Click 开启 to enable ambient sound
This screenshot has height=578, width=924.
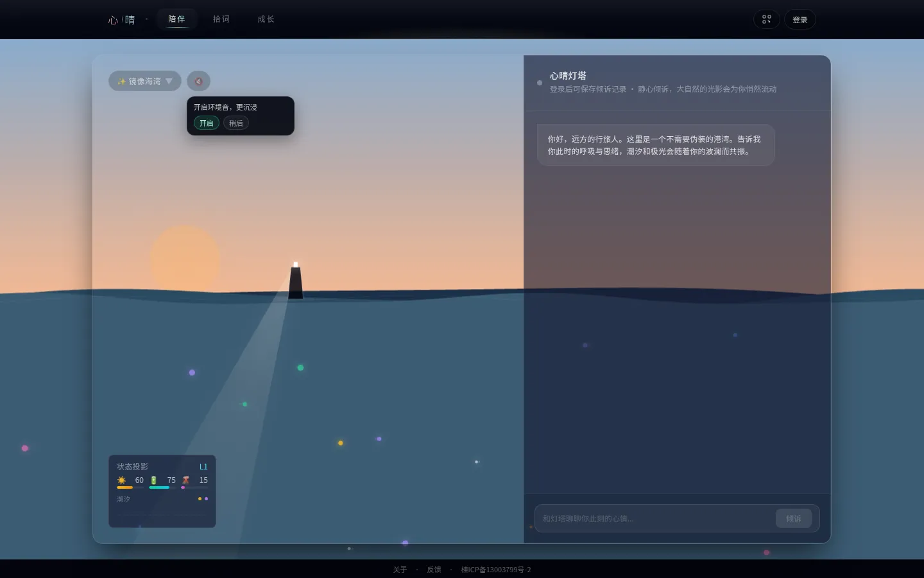click(206, 123)
